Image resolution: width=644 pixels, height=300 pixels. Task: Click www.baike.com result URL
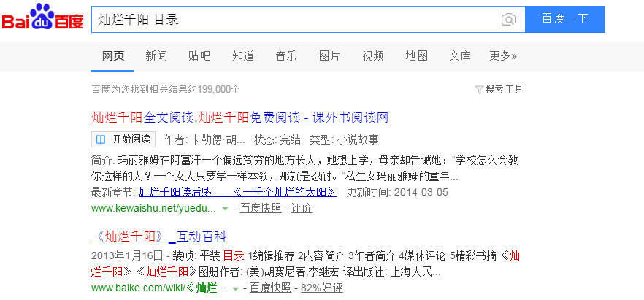[x=158, y=288]
